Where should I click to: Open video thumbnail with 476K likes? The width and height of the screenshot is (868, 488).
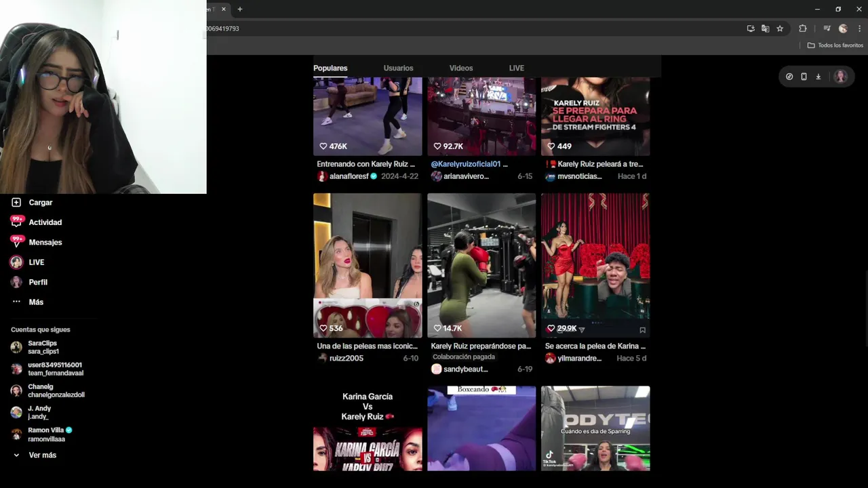point(368,116)
